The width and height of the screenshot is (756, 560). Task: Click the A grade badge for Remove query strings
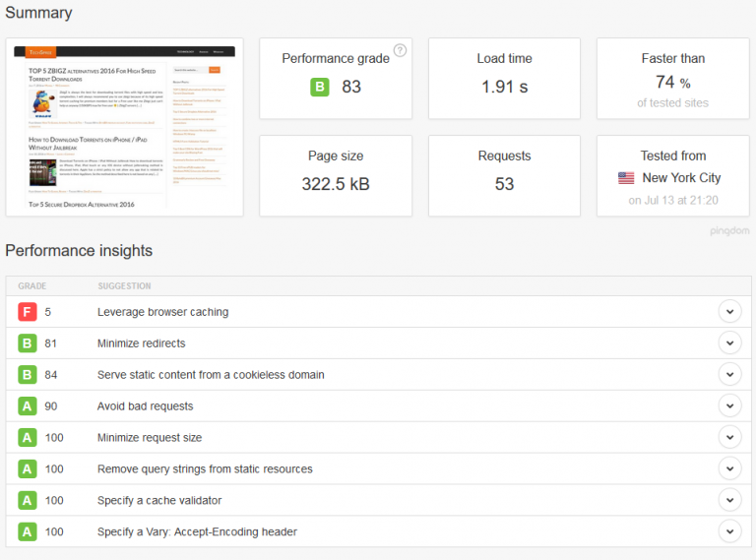28,468
